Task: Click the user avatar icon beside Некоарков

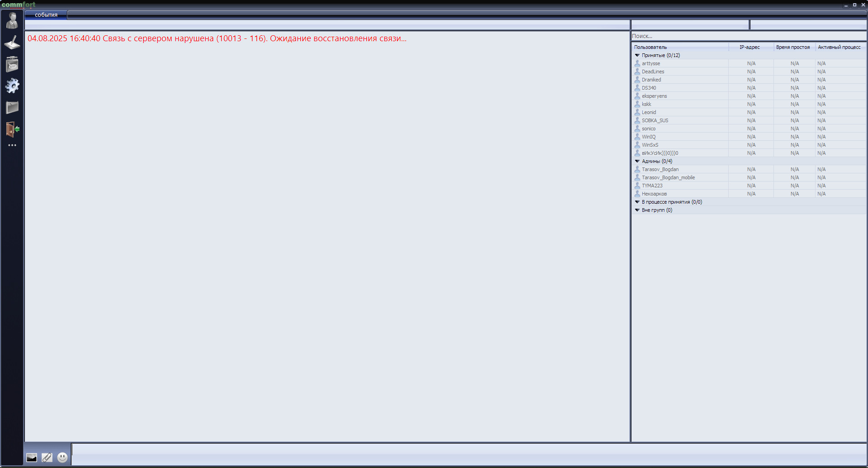Action: click(637, 194)
